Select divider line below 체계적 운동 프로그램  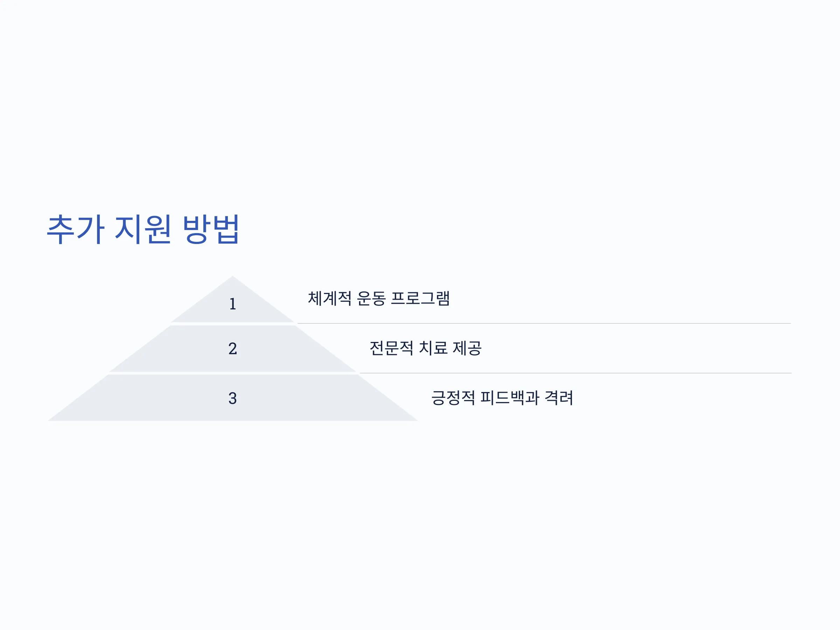pos(544,323)
